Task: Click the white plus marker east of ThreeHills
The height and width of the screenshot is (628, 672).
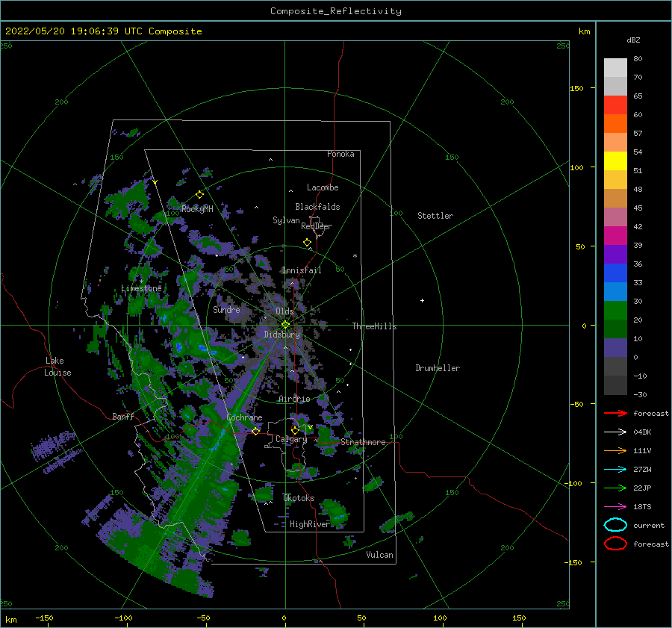Action: pyautogui.click(x=422, y=300)
